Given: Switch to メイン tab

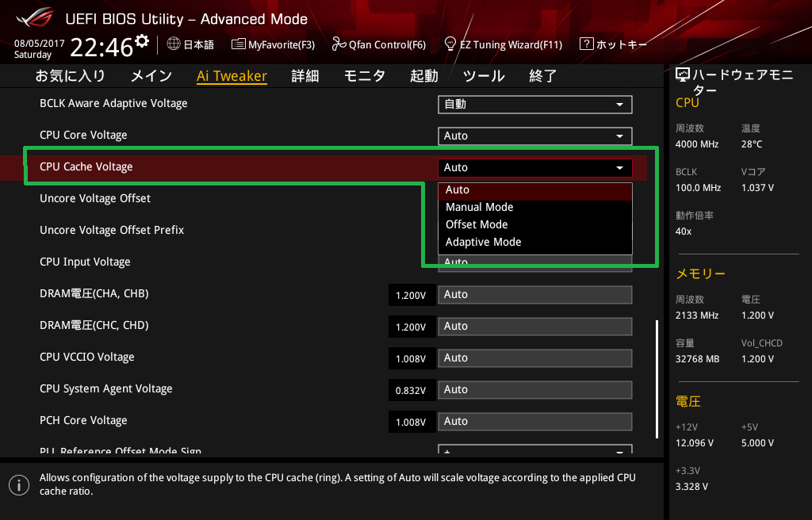Looking at the screenshot, I should point(151,76).
